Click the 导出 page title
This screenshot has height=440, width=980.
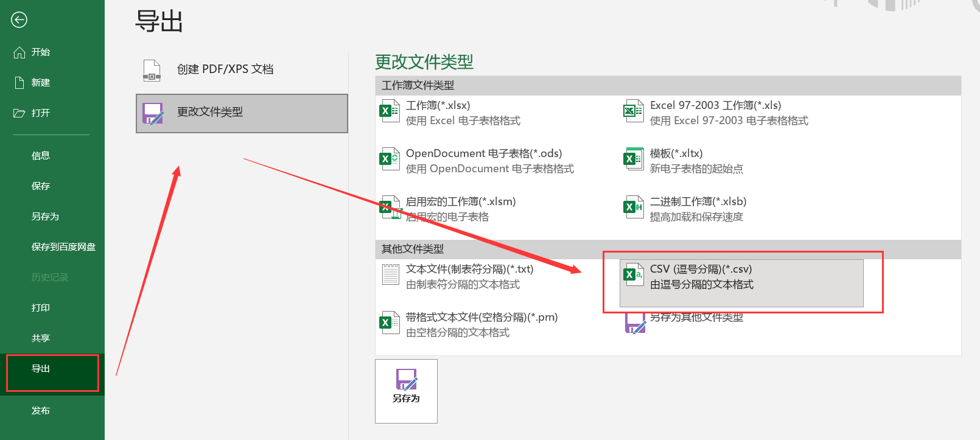click(159, 22)
